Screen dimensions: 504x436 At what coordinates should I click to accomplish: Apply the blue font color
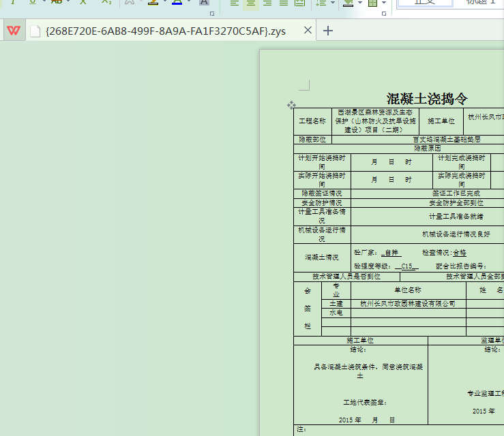coord(177,3)
